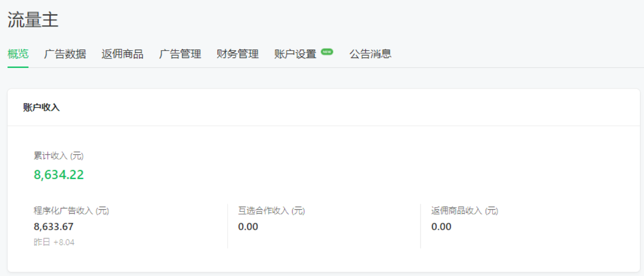
Task: Click the 0.00 under 返佣商品收入
Action: (x=441, y=227)
